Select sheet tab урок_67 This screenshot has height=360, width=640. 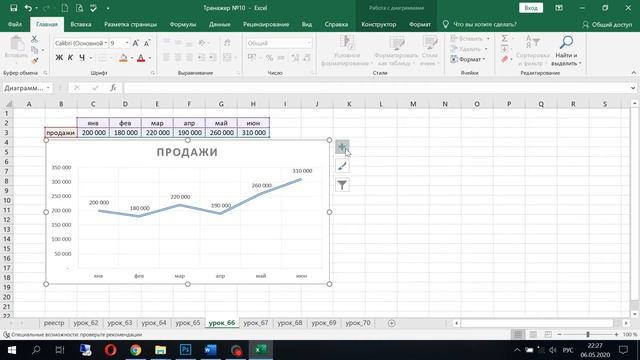coord(256,323)
